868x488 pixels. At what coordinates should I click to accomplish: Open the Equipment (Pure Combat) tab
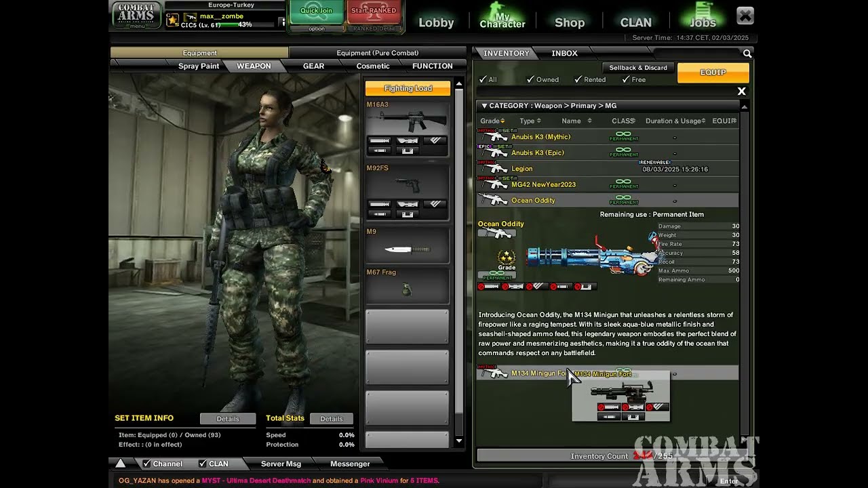(377, 53)
